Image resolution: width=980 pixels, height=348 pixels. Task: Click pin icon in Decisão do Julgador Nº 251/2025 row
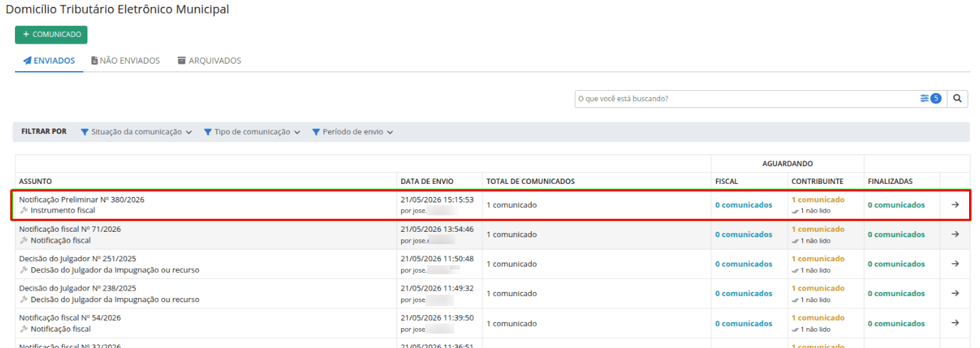24,270
